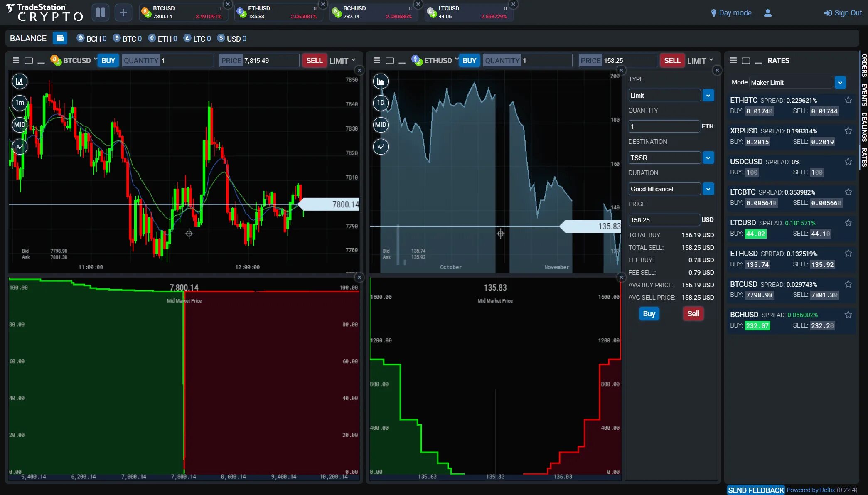Click the SEND FEEDBACK button
868x495 pixels.
756,490
